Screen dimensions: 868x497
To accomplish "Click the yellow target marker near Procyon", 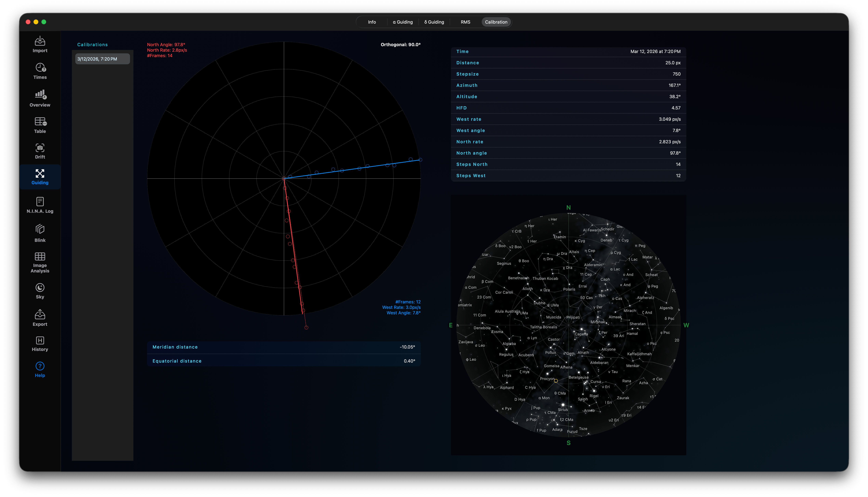I will pos(556,381).
